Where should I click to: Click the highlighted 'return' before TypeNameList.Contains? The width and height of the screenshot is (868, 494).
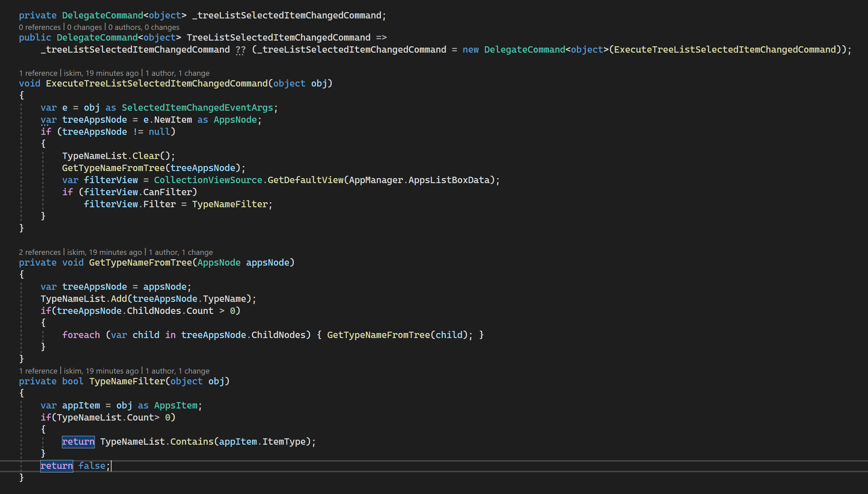(x=78, y=442)
